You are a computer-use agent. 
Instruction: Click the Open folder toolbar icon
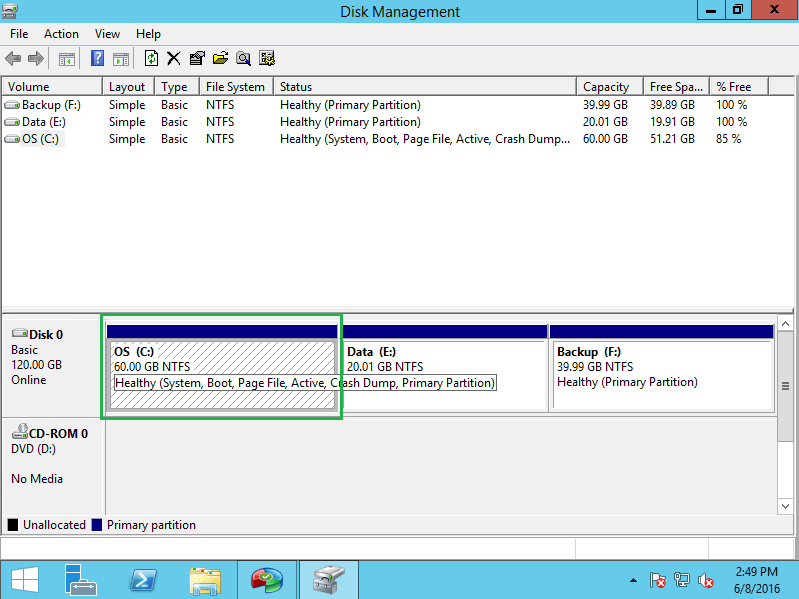[x=220, y=58]
